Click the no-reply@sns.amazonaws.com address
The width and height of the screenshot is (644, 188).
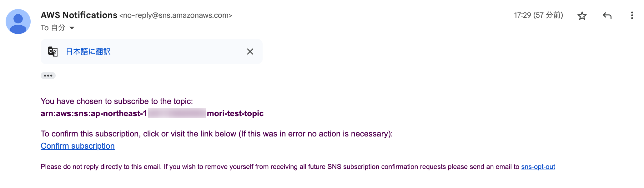(176, 15)
